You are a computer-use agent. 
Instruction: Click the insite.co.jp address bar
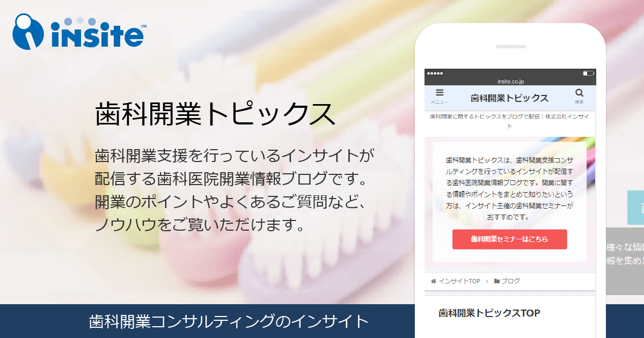[x=510, y=81]
